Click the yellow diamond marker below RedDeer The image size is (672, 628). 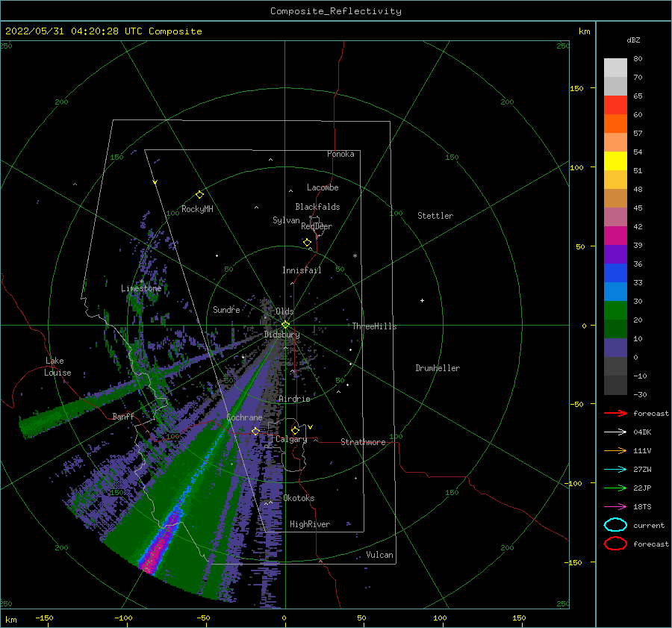308,243
